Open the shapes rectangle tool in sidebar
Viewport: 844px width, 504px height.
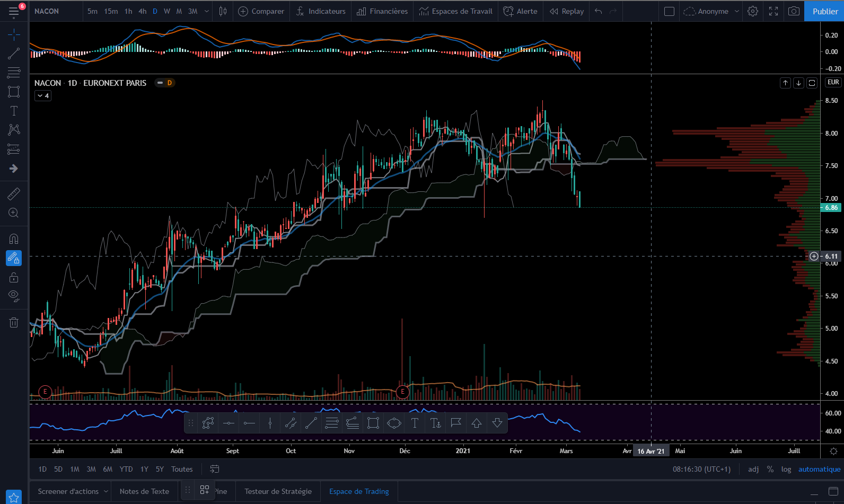pyautogui.click(x=14, y=92)
